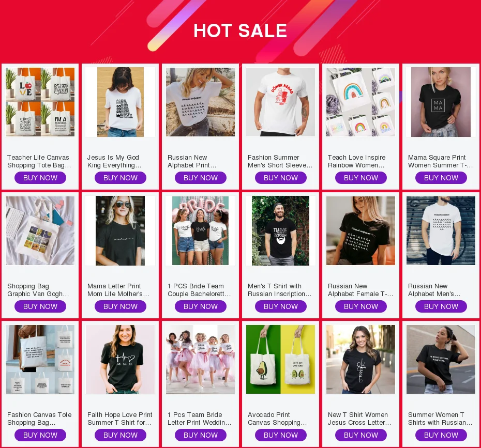Open the Team Bride Letter Print title

pyautogui.click(x=200, y=419)
